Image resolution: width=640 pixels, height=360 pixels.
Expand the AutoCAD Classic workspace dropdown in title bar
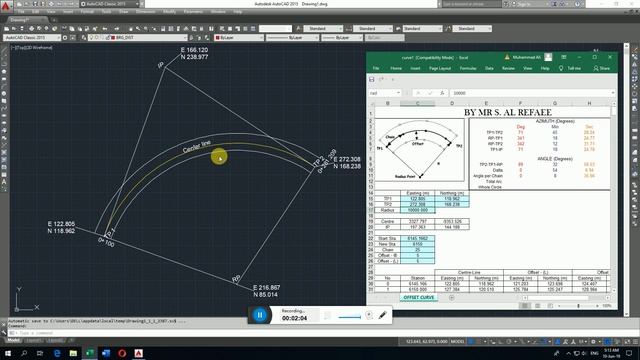click(x=137, y=4)
